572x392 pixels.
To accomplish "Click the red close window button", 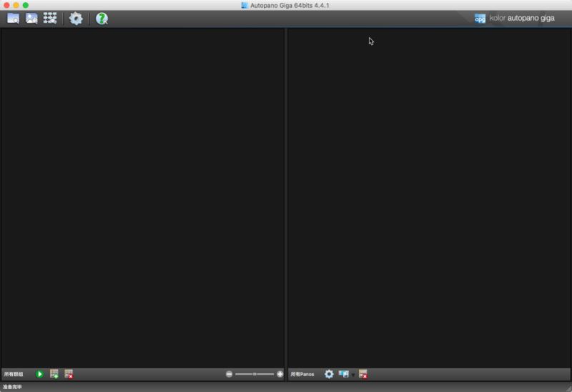I will coord(6,5).
